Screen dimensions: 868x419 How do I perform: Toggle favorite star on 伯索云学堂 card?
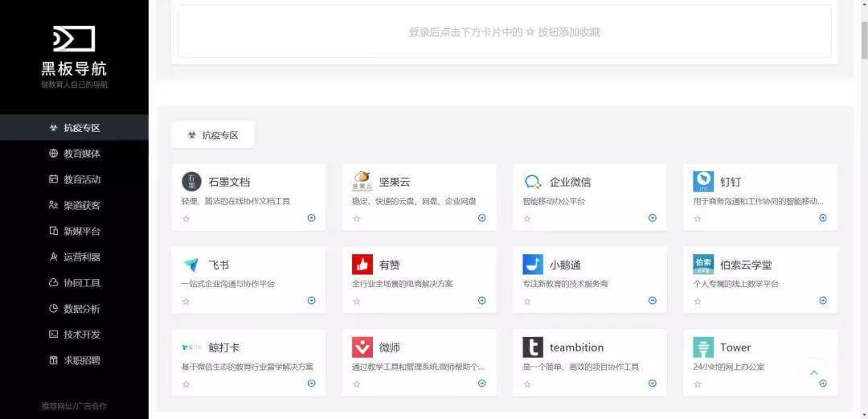pyautogui.click(x=697, y=302)
